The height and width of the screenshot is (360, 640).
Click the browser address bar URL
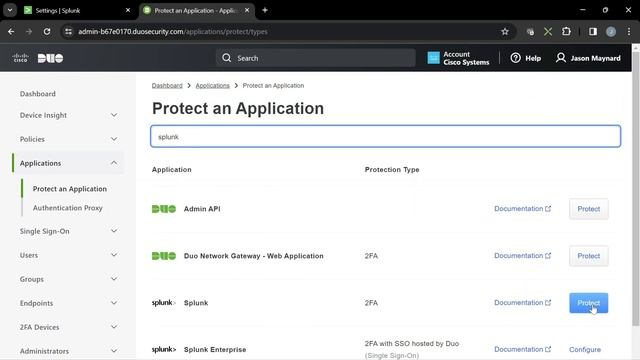coord(173,31)
